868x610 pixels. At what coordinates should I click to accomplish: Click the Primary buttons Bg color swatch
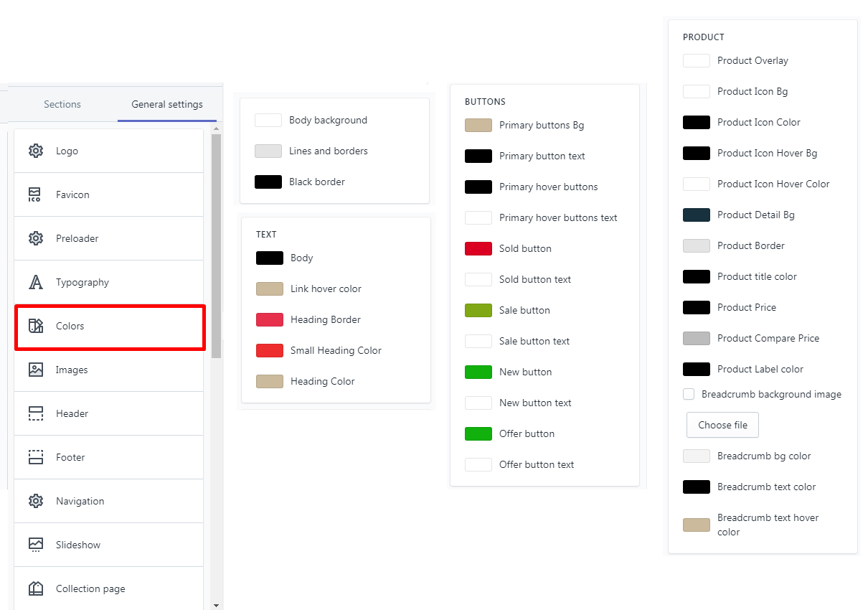coord(478,125)
